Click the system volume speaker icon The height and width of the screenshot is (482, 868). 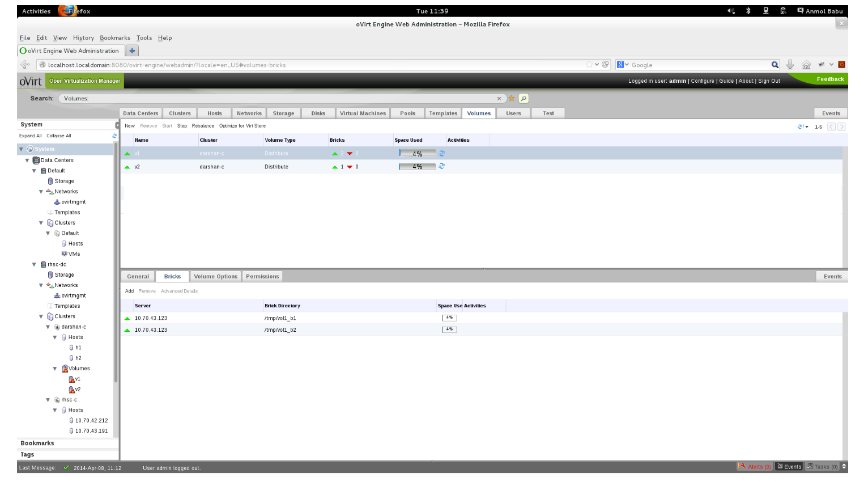731,11
